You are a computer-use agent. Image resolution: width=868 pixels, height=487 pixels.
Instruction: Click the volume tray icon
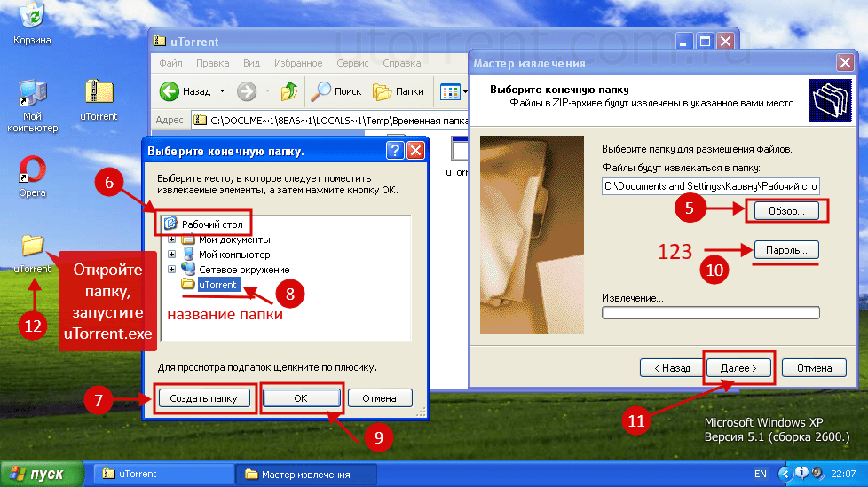(817, 473)
